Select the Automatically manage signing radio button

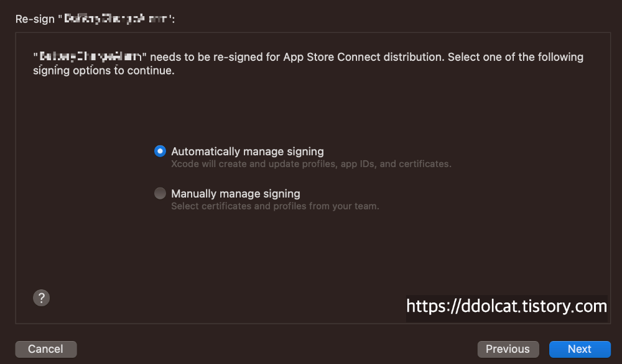point(160,151)
